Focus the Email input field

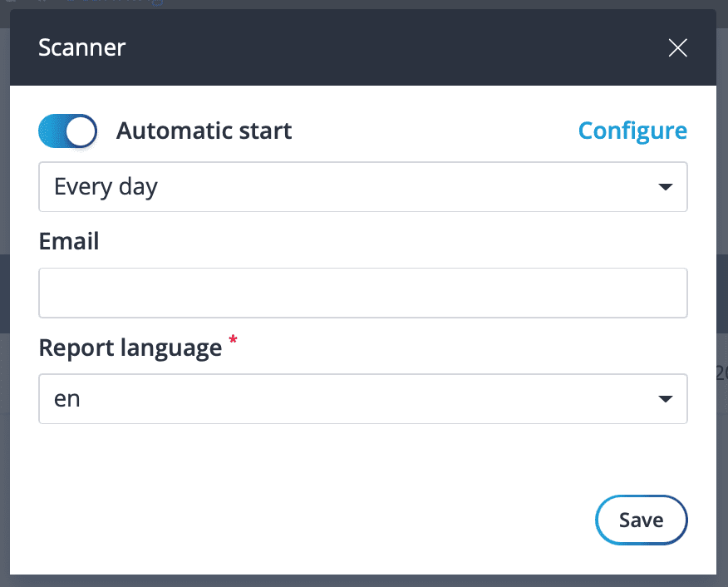point(362,293)
